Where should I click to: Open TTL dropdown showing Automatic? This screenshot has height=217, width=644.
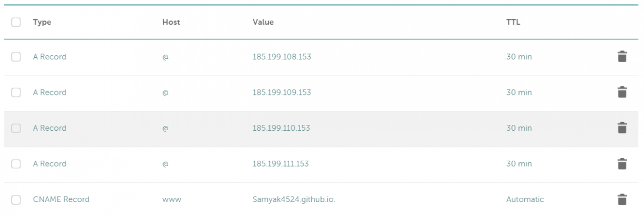pos(525,199)
